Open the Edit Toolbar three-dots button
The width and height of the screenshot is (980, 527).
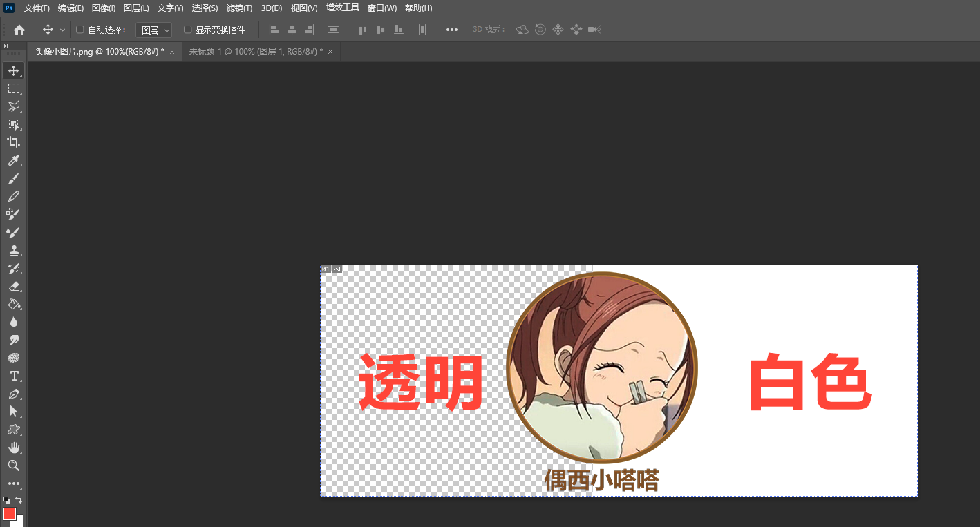13,483
